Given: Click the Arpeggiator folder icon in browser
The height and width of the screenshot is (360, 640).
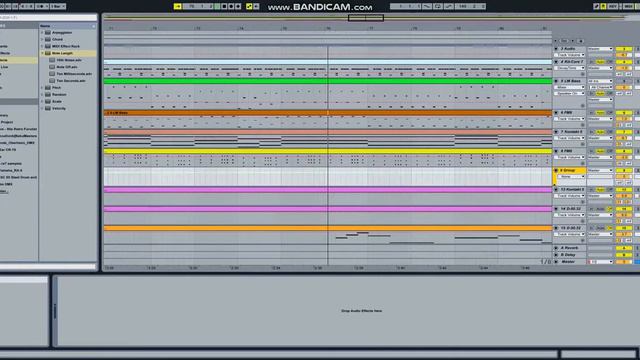Looking at the screenshot, I should tap(48, 32).
